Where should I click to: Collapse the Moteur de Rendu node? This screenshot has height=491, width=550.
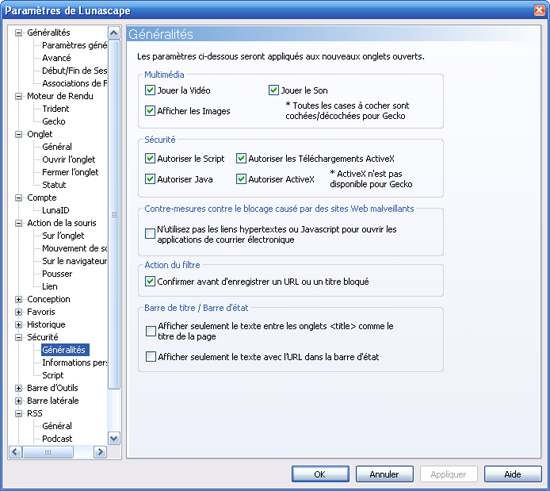tap(19, 96)
